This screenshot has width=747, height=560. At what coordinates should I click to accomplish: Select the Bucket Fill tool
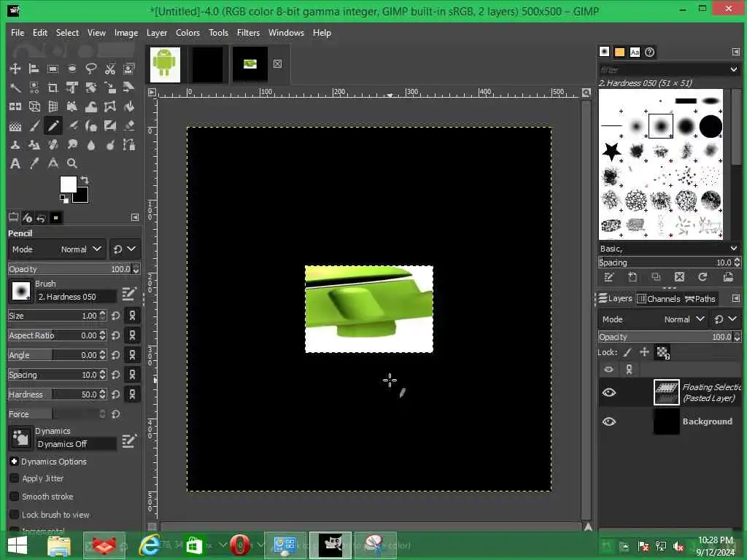point(128,106)
